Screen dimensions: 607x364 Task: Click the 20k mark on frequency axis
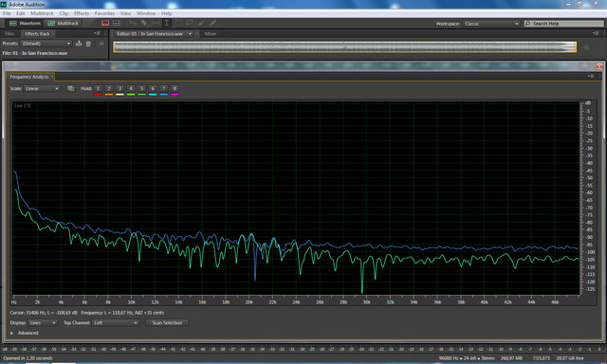pos(248,302)
